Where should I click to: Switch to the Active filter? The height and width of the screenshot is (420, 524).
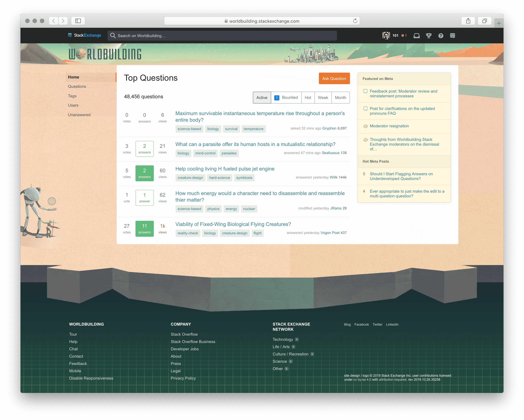click(262, 97)
